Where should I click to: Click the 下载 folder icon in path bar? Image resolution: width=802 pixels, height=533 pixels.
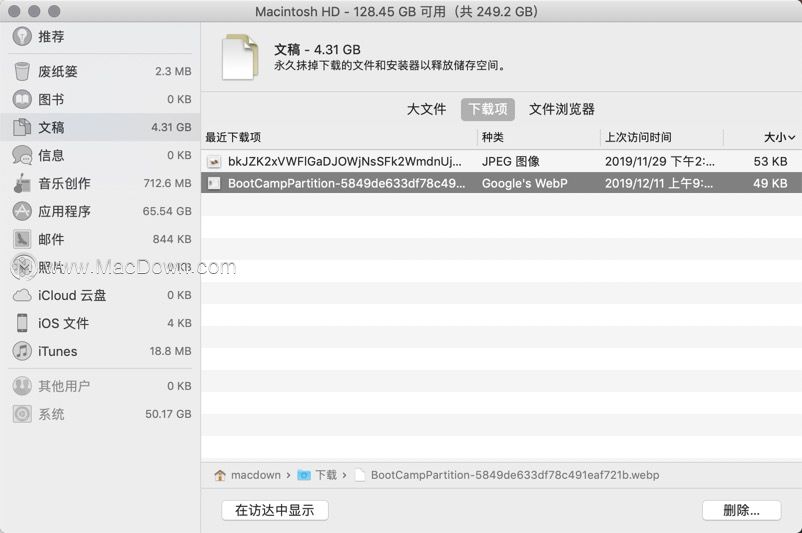(304, 475)
